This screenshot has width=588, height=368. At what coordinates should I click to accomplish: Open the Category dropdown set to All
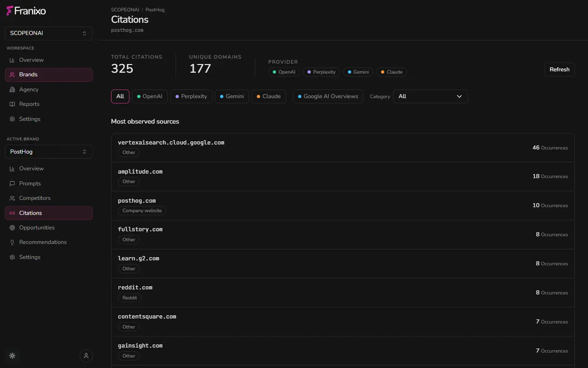pos(430,96)
